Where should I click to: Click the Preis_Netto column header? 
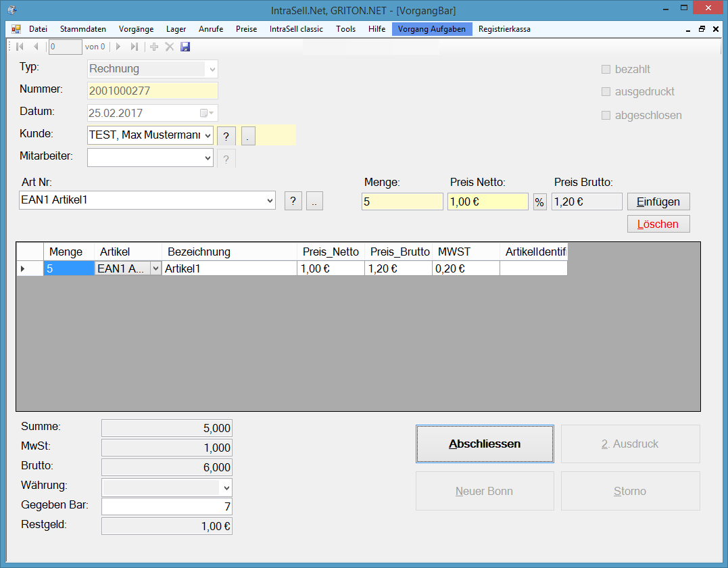pos(331,252)
